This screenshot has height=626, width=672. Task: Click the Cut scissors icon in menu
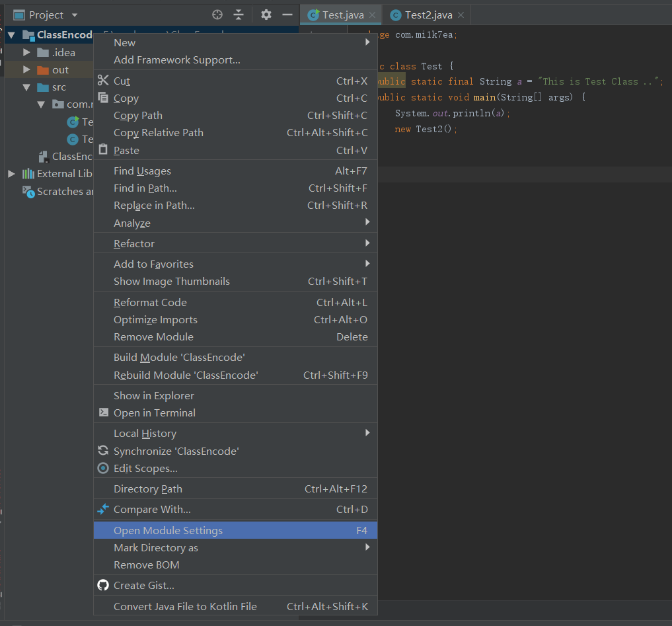(103, 81)
